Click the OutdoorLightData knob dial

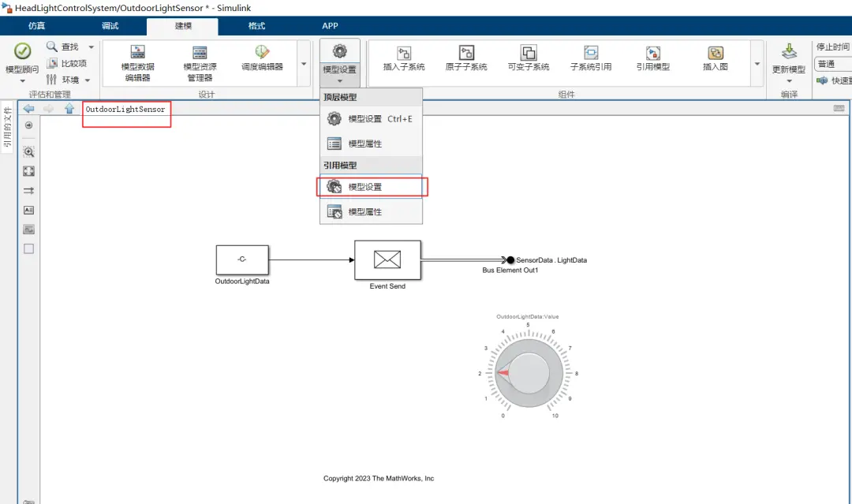click(x=528, y=373)
